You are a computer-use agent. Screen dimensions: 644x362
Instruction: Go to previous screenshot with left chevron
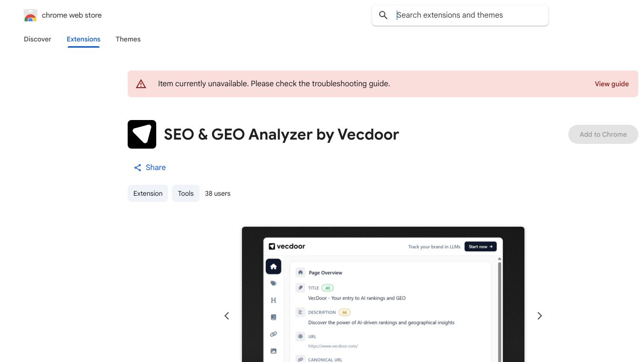tap(227, 316)
